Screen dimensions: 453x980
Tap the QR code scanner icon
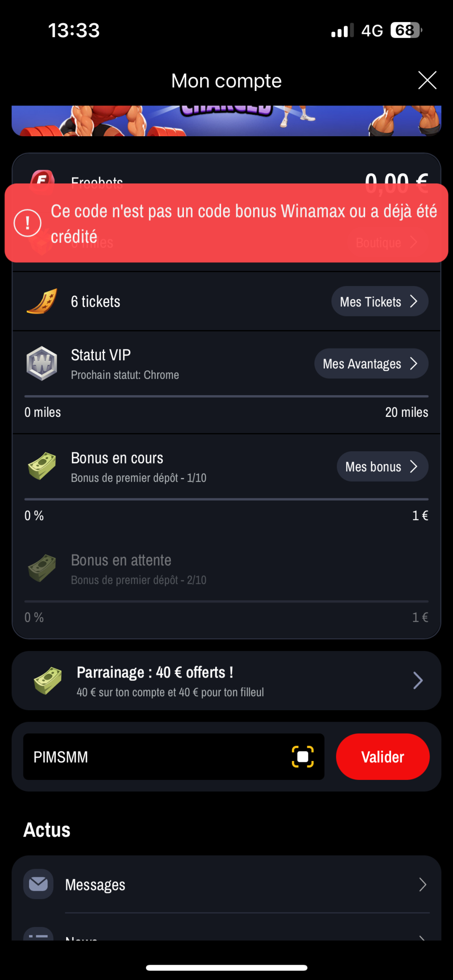click(303, 756)
